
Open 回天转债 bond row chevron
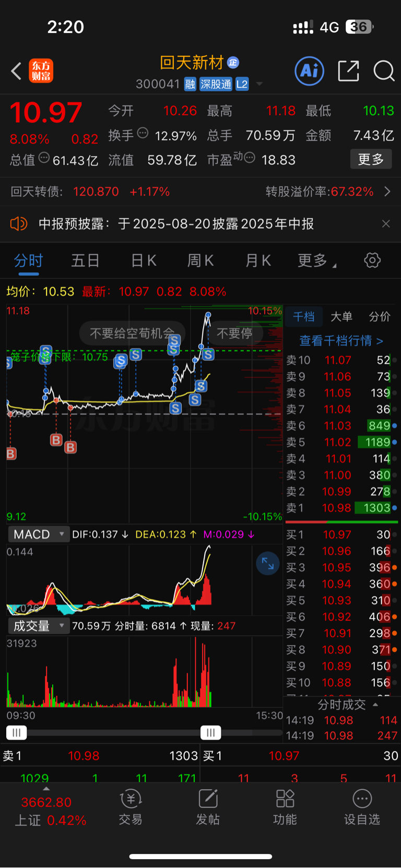tap(387, 192)
